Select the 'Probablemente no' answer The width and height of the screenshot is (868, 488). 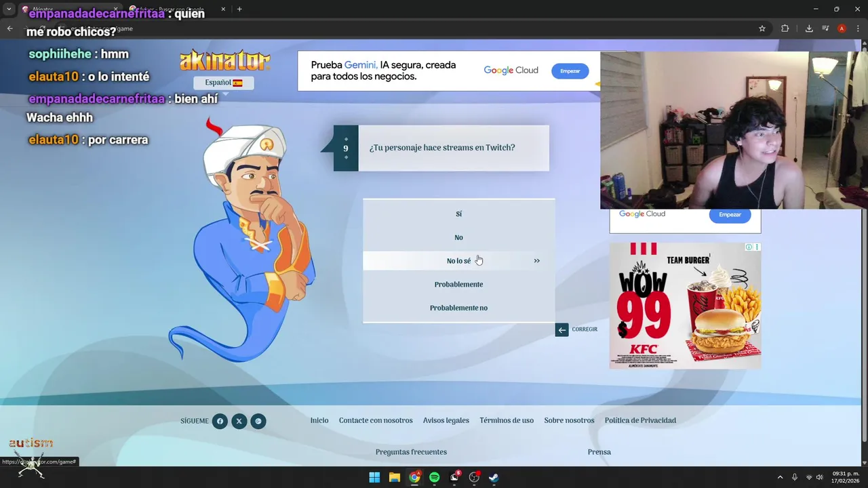click(x=458, y=308)
